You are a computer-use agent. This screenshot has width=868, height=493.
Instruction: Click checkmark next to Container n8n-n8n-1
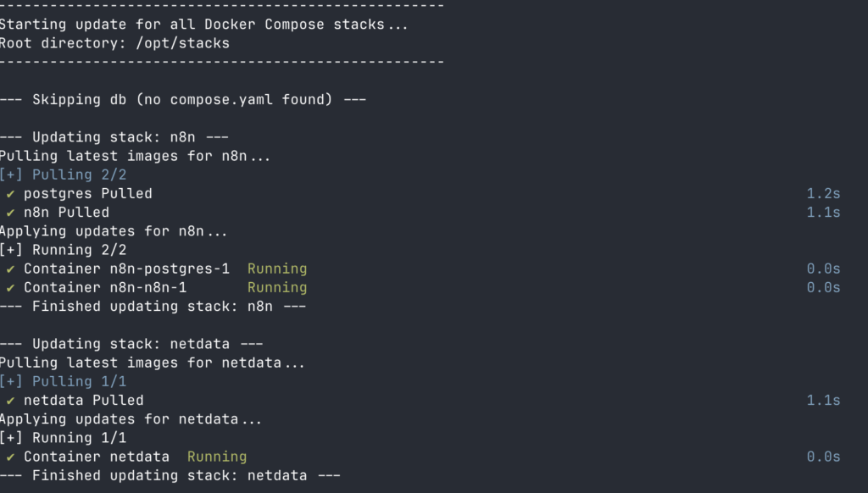point(10,288)
